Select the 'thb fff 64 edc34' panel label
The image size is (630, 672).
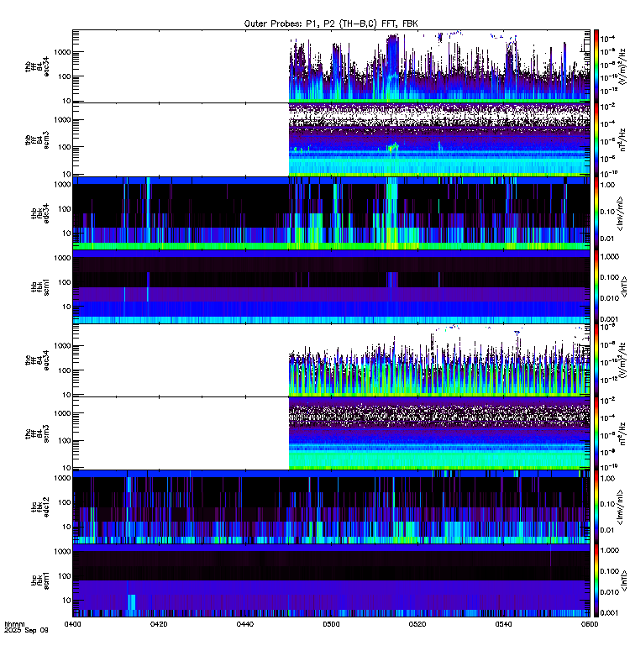pyautogui.click(x=37, y=66)
